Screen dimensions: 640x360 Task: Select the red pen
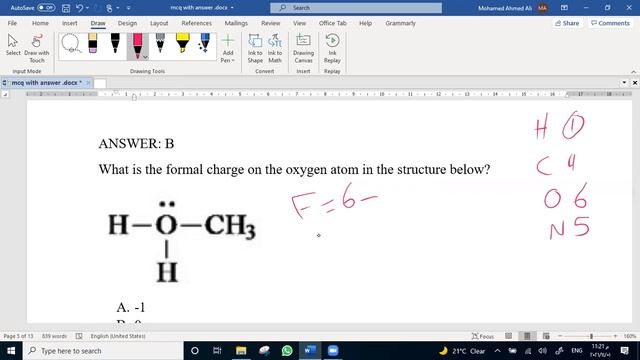(138, 44)
